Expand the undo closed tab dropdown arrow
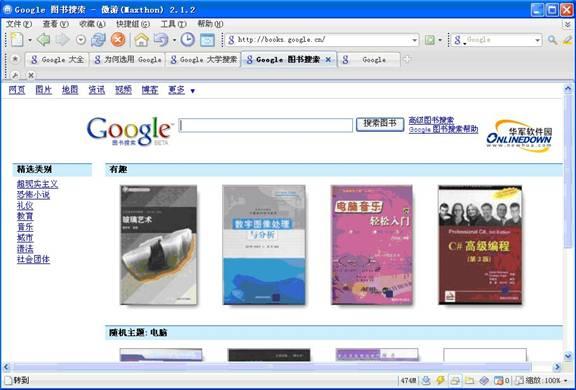This screenshot has width=576, height=390. tap(174, 40)
